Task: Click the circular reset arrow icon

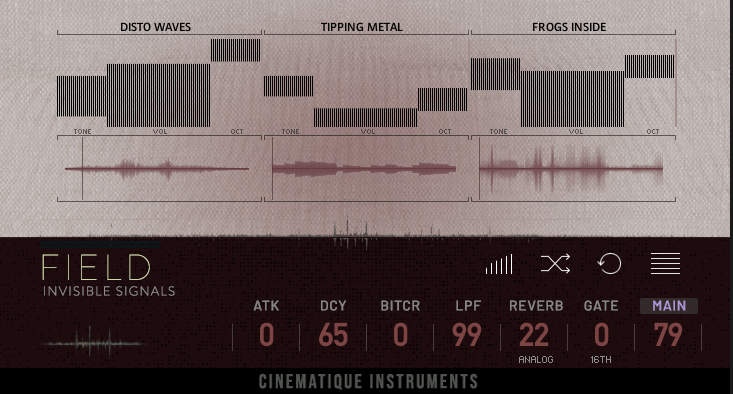Action: pos(610,264)
